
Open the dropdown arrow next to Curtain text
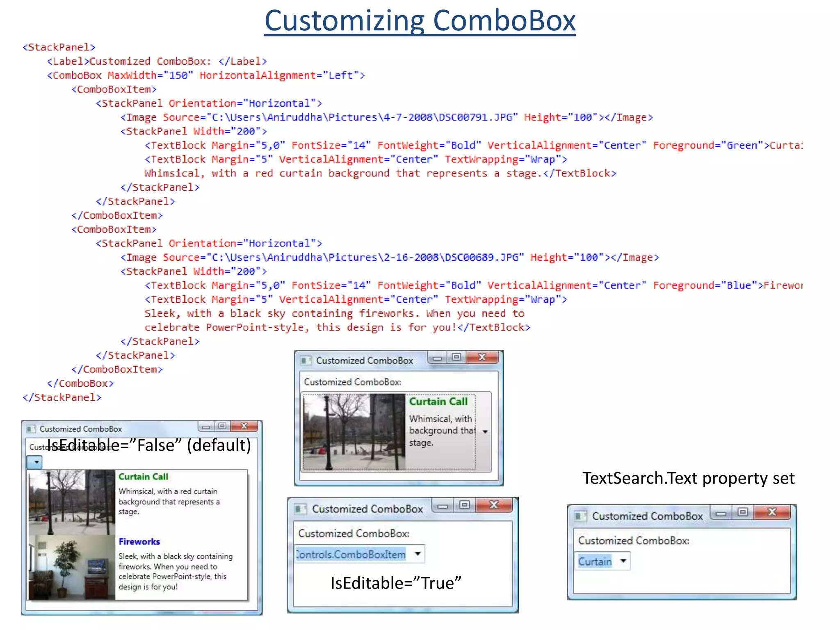click(623, 561)
